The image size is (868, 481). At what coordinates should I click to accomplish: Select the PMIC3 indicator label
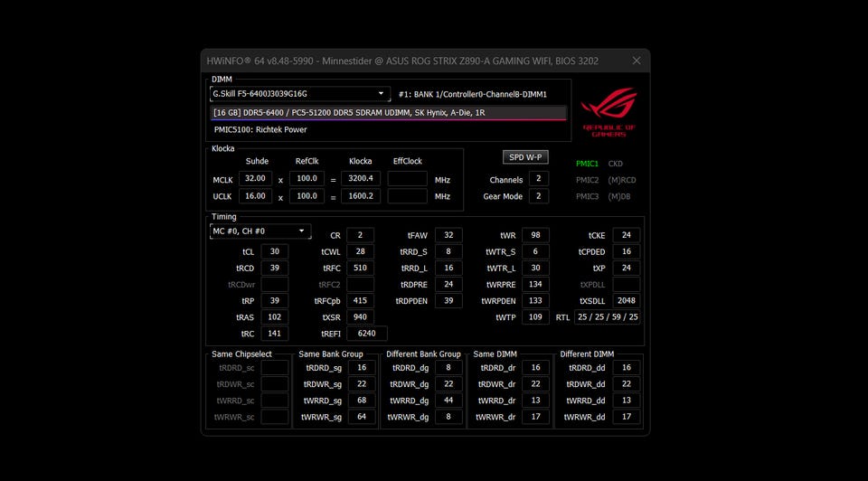(587, 196)
